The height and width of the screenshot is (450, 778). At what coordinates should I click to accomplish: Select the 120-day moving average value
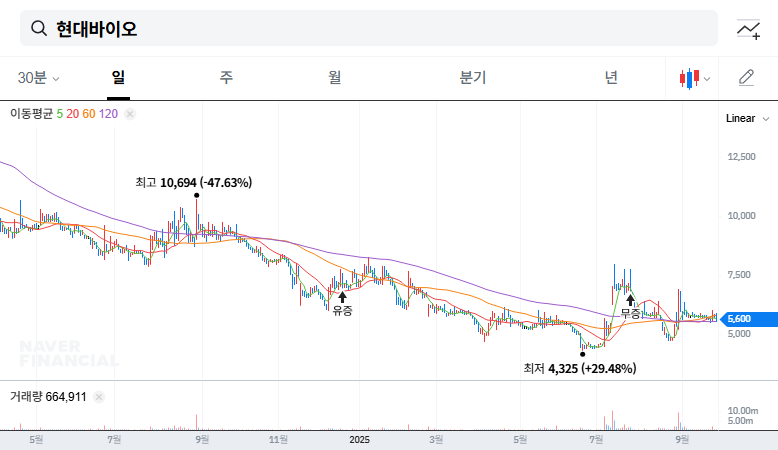[108, 114]
